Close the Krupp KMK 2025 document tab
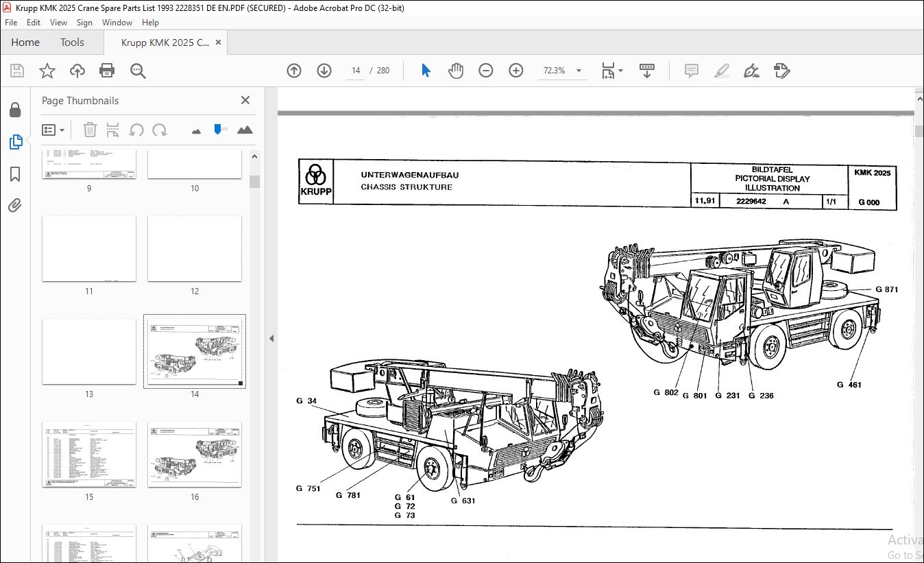This screenshot has width=924, height=563. [218, 43]
